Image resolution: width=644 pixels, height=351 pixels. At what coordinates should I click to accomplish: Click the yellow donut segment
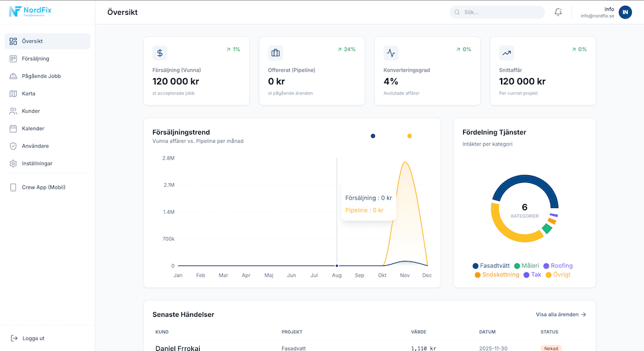(x=508, y=232)
